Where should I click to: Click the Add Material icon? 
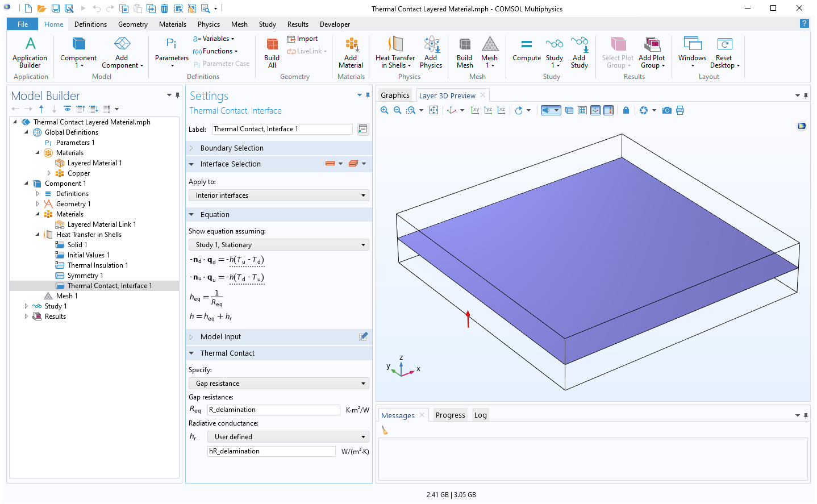pyautogui.click(x=351, y=52)
